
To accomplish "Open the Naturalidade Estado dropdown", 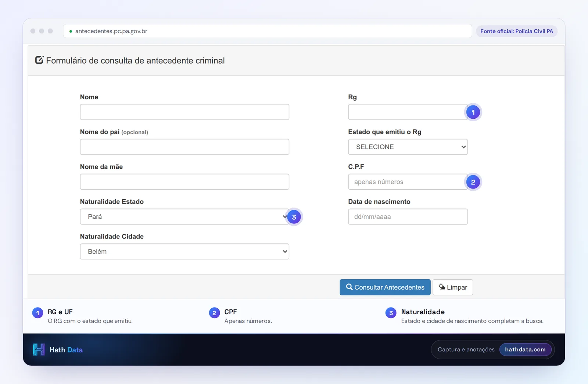I will [184, 217].
